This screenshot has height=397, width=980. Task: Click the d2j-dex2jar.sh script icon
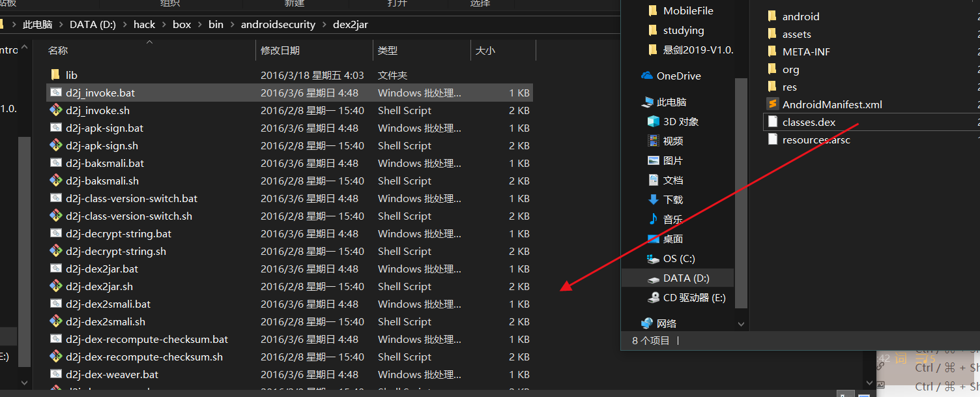click(55, 286)
